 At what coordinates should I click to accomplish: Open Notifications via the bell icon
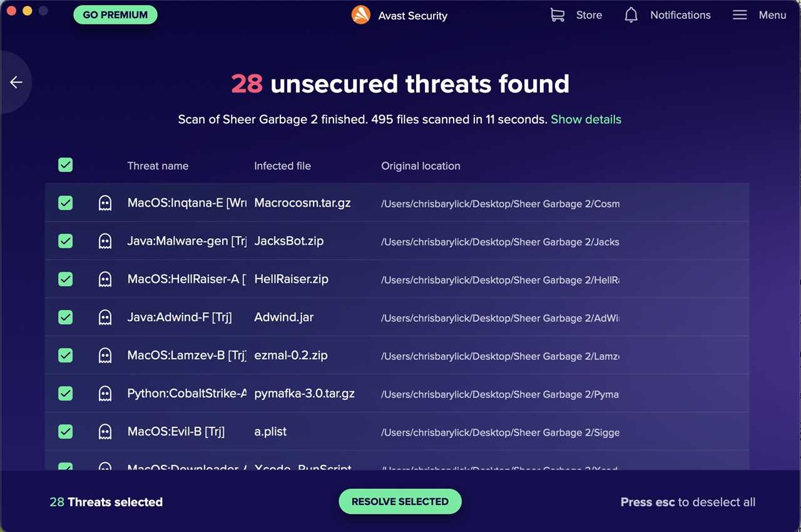[631, 14]
